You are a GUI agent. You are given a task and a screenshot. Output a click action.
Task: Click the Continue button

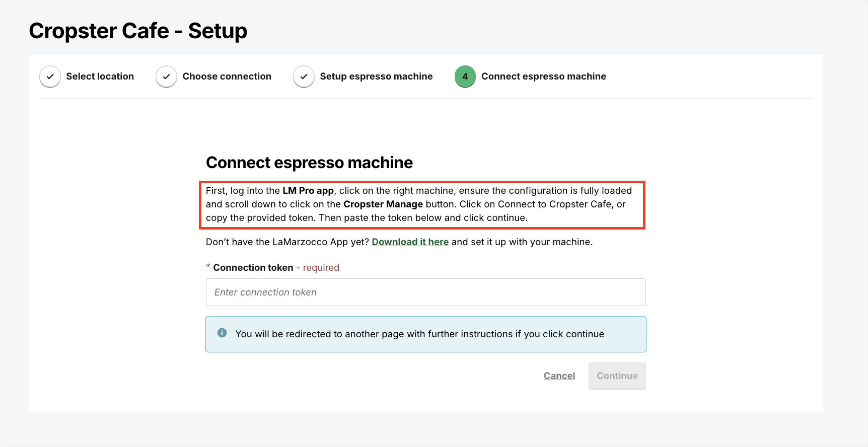pyautogui.click(x=617, y=376)
